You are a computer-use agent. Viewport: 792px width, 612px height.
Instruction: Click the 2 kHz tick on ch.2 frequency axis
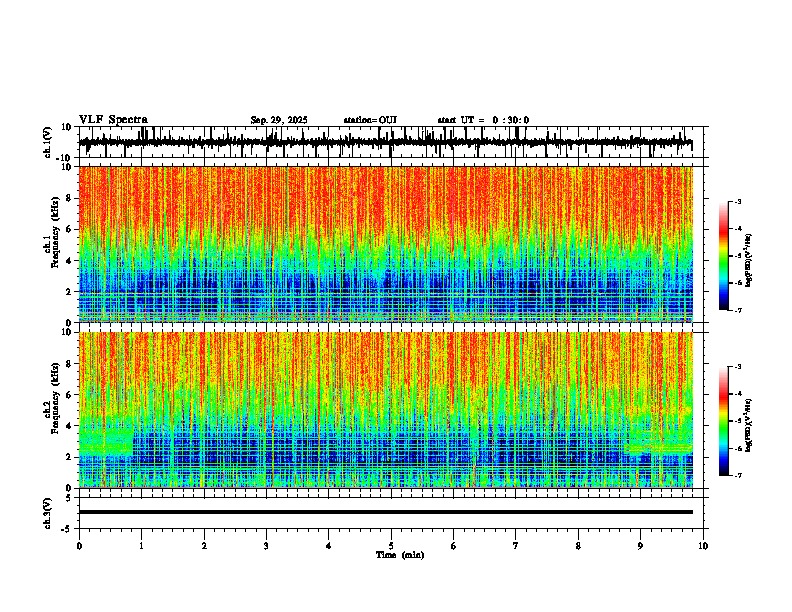point(70,457)
